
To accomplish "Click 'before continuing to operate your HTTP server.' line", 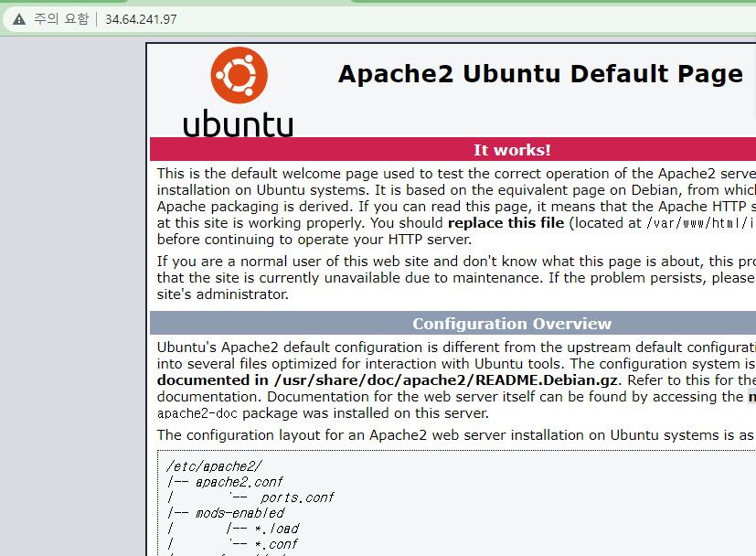I will click(314, 240).
